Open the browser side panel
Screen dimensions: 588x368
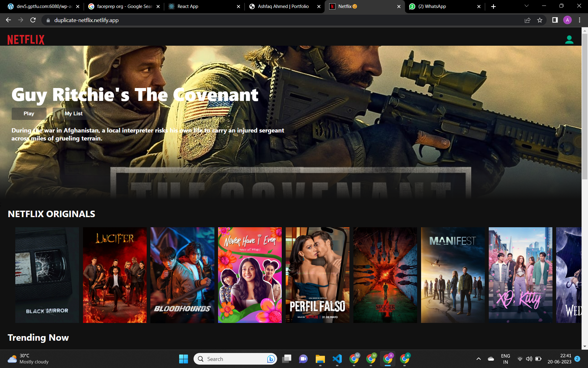pyautogui.click(x=555, y=20)
